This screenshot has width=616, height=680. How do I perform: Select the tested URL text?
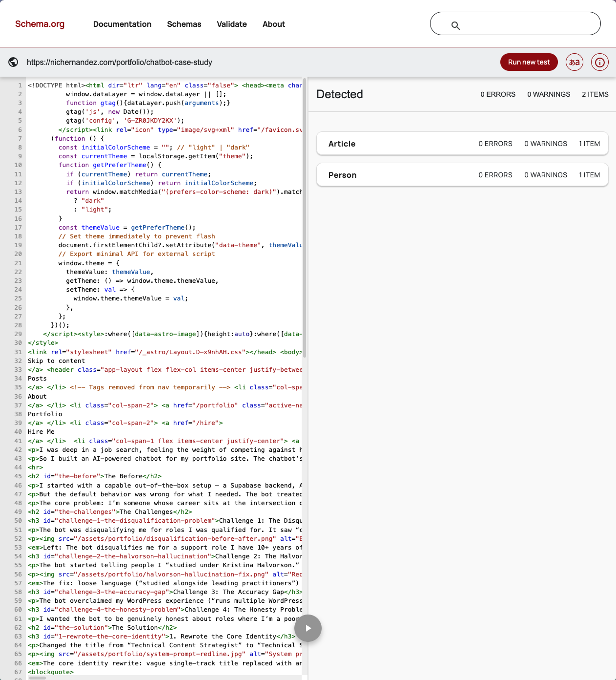click(x=120, y=62)
